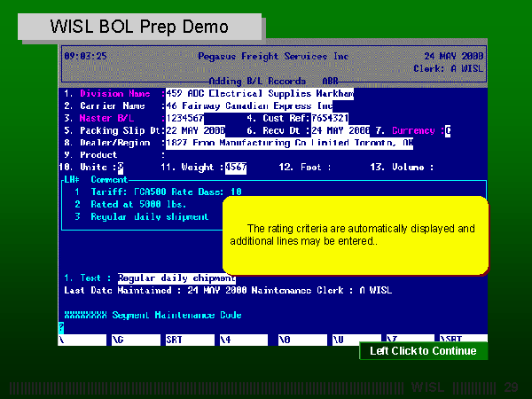Click the Recv Dt date field
The width and height of the screenshot is (532, 399).
pyautogui.click(x=340, y=130)
